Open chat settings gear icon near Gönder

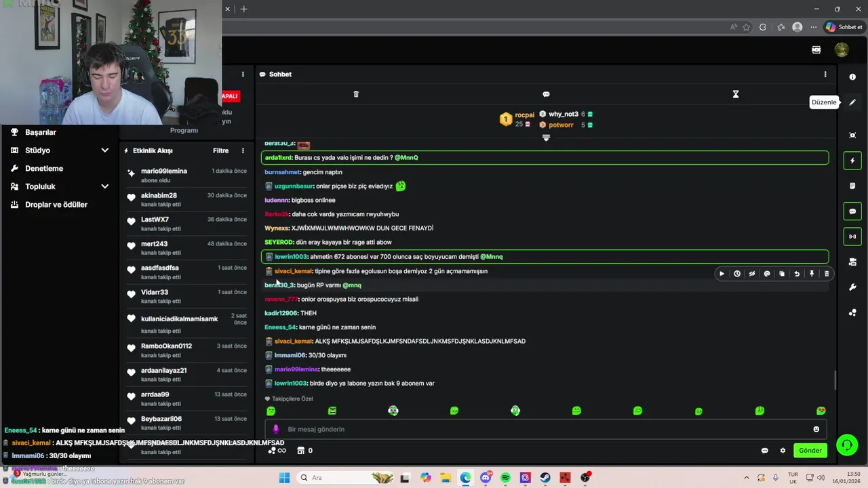783,451
